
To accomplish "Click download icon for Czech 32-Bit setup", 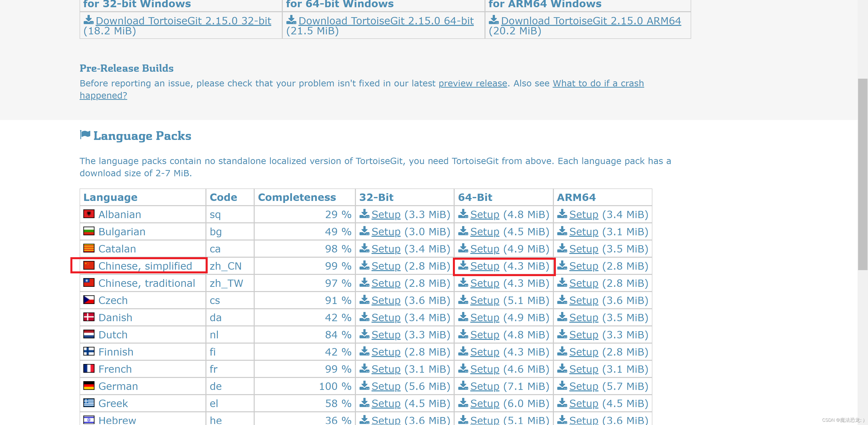I will coord(364,300).
